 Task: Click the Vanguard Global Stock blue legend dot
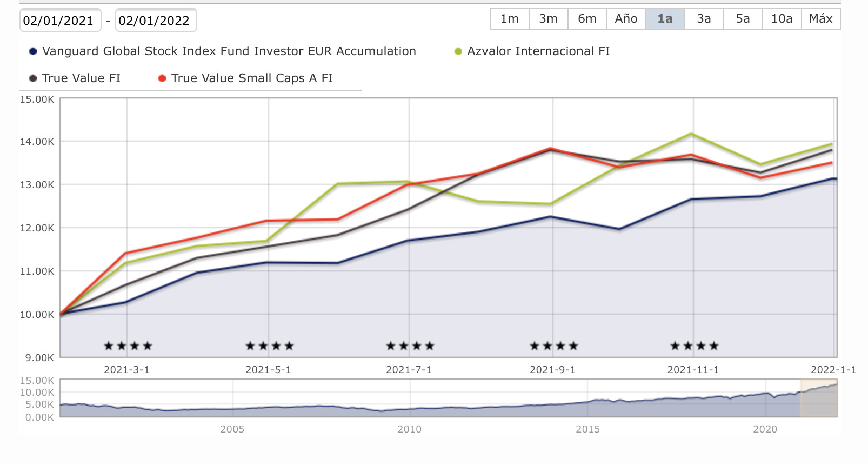click(33, 51)
